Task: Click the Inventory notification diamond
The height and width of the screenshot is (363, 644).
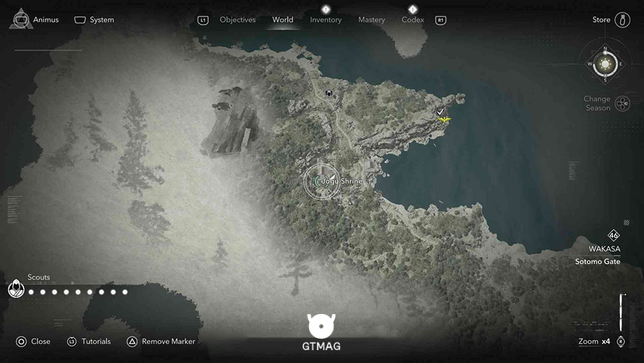Action: point(326,9)
